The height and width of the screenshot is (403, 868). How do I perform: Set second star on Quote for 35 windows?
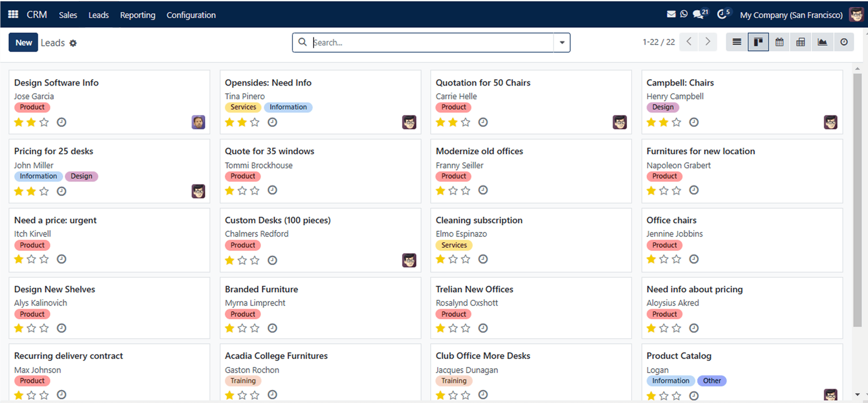[242, 190]
